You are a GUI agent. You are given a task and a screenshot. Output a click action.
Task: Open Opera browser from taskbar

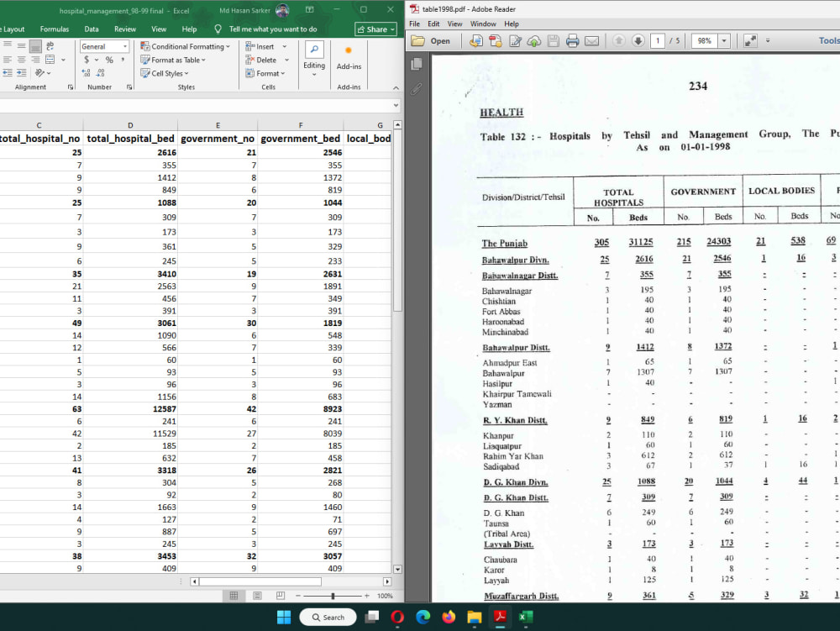(397, 617)
